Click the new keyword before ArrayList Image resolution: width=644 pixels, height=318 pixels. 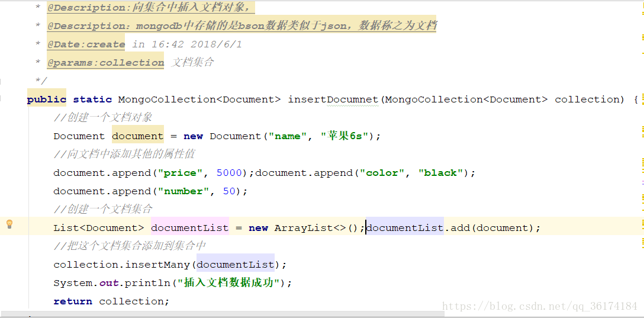[258, 228]
